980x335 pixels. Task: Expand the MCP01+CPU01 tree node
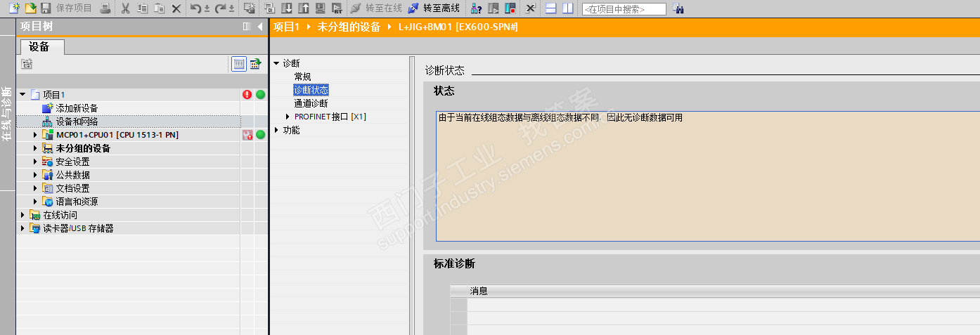[35, 135]
